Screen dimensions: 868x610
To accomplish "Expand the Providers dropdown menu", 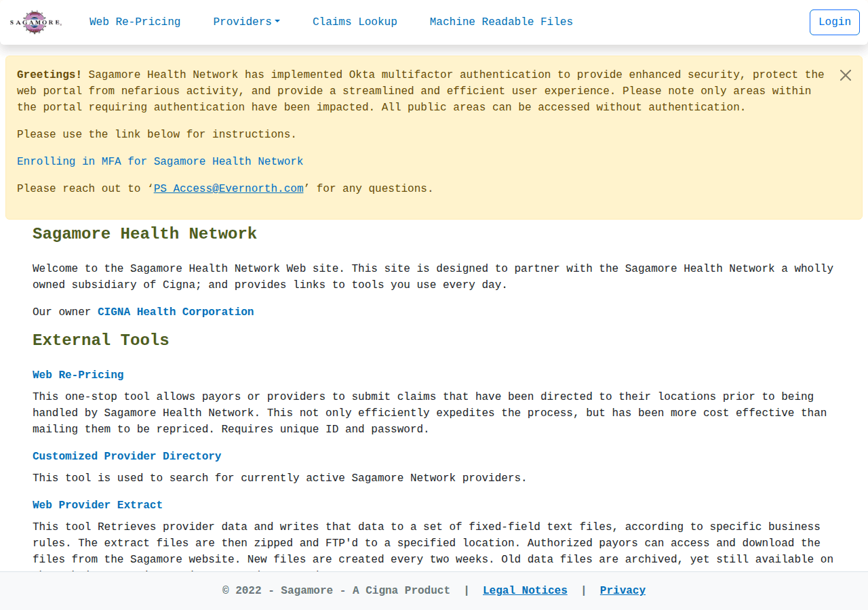I will point(246,22).
